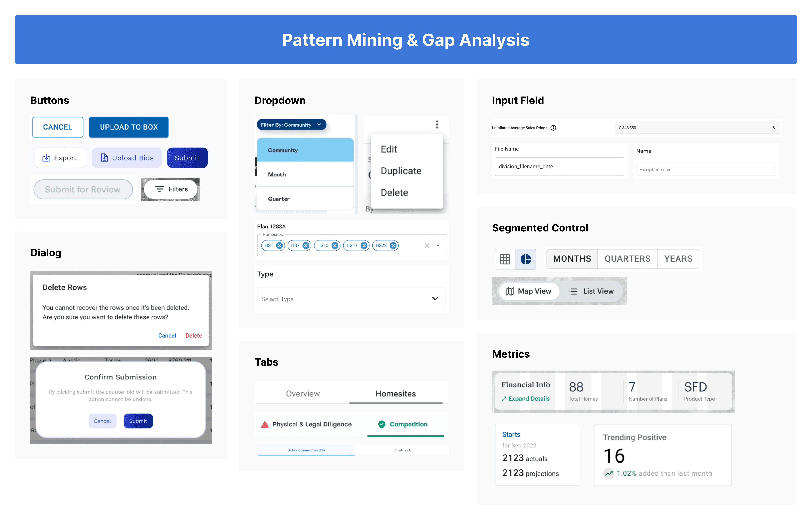The height and width of the screenshot is (520, 812).
Task: Select the pie chart view icon
Action: (x=526, y=259)
